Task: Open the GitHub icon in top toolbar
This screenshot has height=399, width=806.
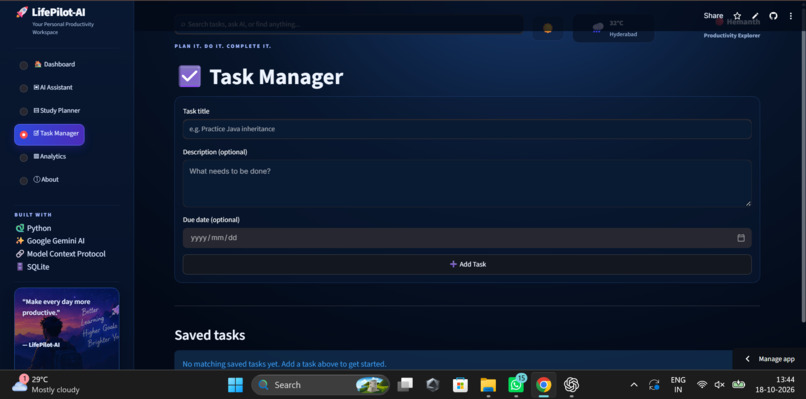Action: 773,16
